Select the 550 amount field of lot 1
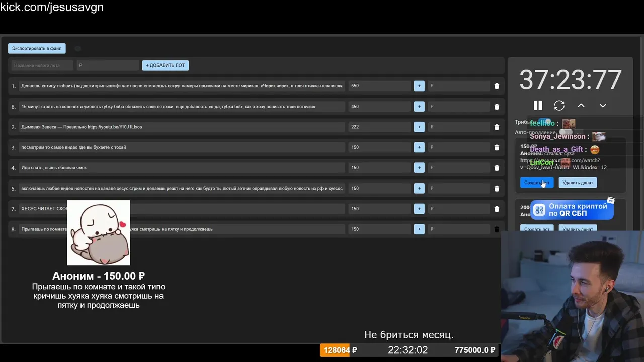 [x=379, y=86]
